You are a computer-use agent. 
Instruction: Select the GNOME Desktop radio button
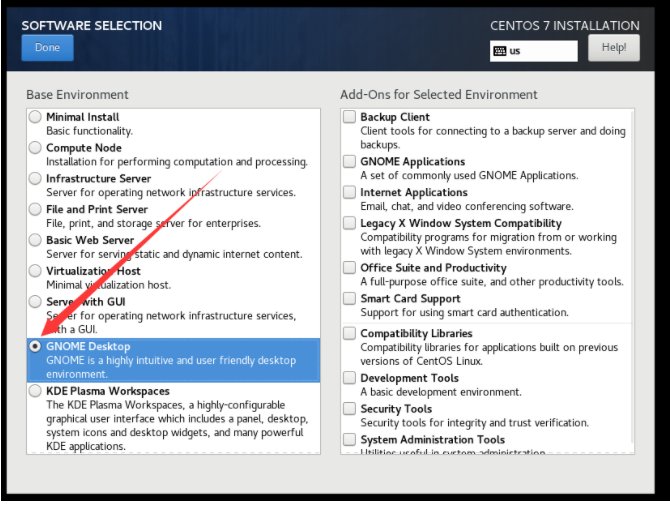(x=36, y=346)
